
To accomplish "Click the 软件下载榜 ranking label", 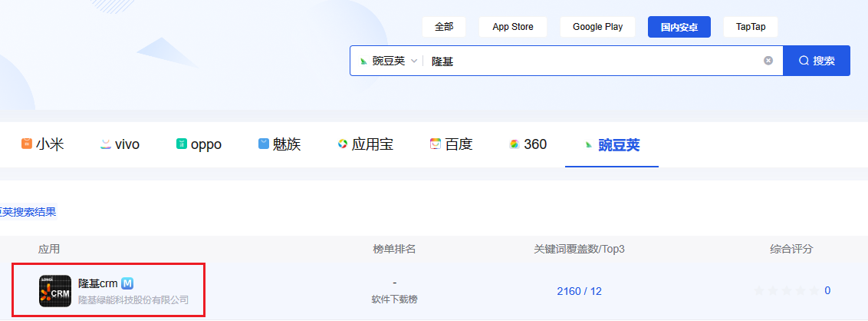I will pyautogui.click(x=394, y=299).
